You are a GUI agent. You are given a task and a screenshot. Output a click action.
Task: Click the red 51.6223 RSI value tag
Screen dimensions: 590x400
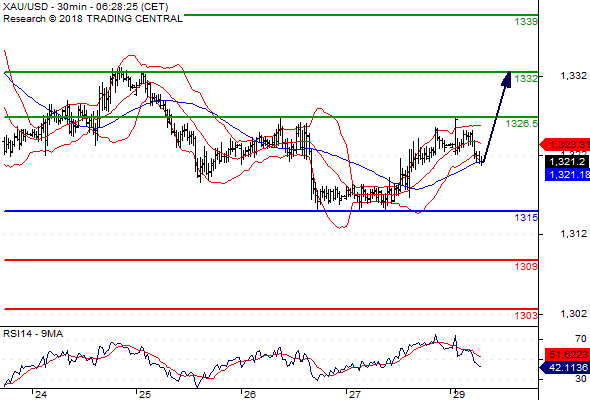point(567,354)
